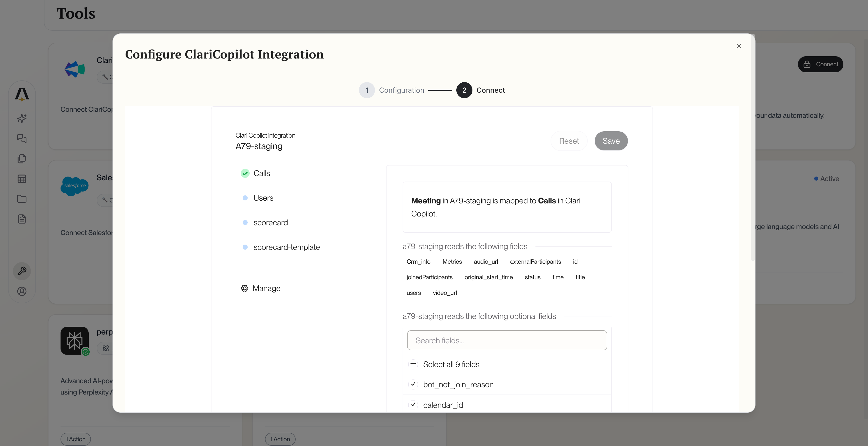Focus the Search fields input
Image resolution: width=868 pixels, height=446 pixels.
507,340
